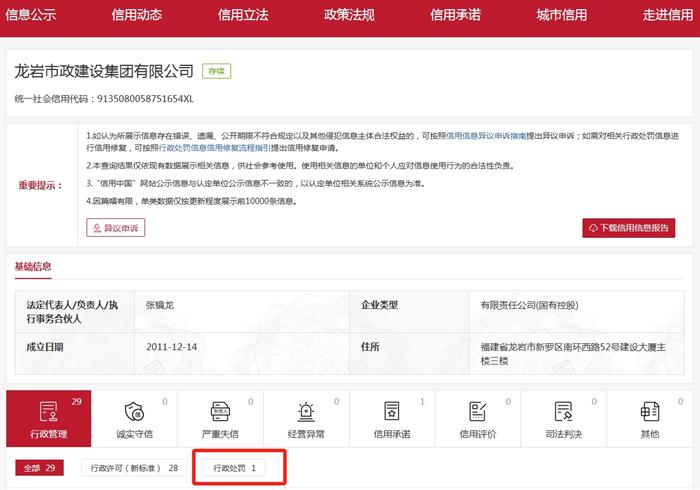
Task: Open the 行政处罚信息信用修复流程指引 link
Action: (x=211, y=148)
